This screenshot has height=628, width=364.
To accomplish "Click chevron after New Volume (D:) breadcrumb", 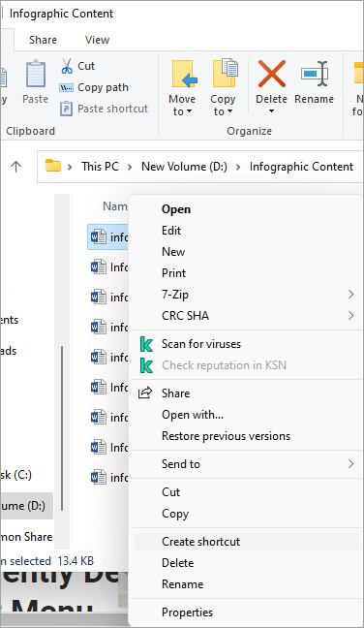I will [x=238, y=167].
